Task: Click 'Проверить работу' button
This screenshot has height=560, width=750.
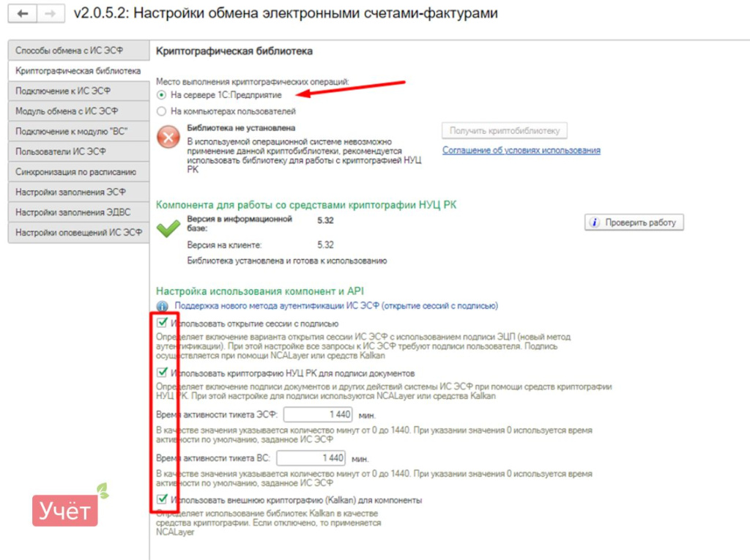Action: 634,223
